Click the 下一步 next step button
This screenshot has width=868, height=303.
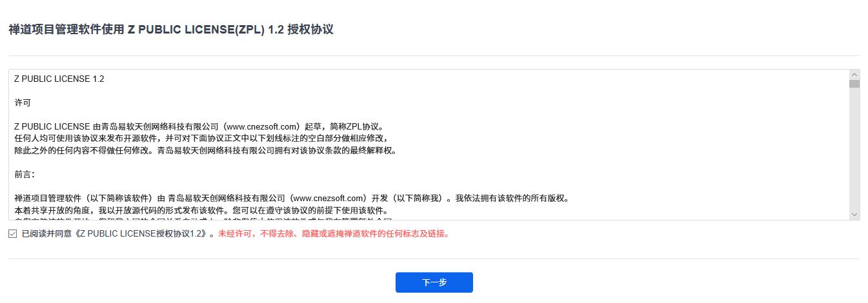(x=434, y=282)
